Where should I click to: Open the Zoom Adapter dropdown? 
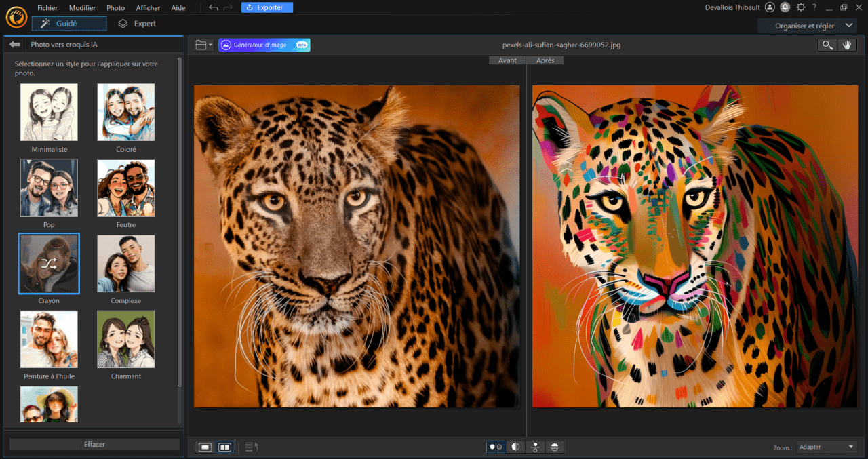coord(827,447)
